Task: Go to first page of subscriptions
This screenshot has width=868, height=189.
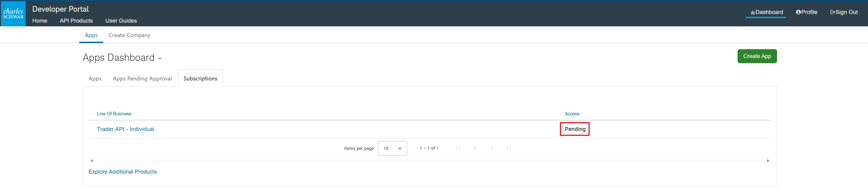Action: 458,148
